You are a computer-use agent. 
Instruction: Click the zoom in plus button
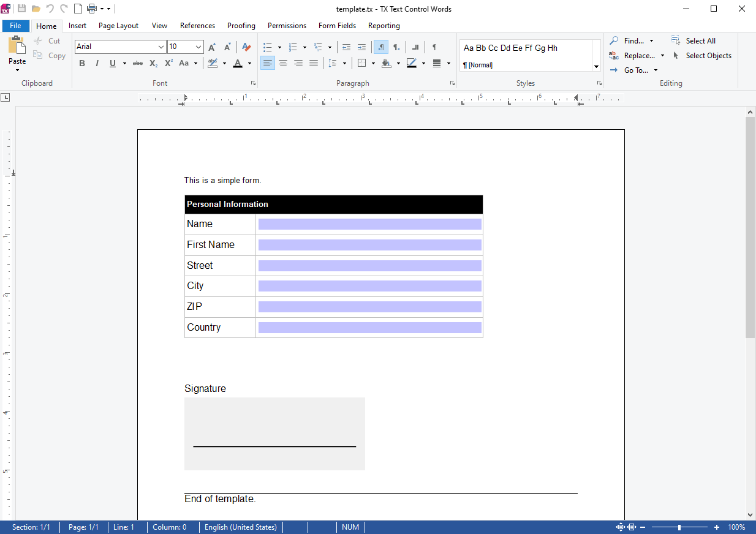click(x=717, y=527)
